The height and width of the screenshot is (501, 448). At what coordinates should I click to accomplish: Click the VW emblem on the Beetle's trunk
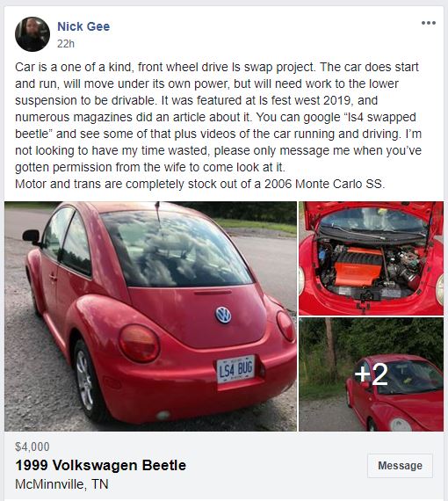(x=223, y=315)
